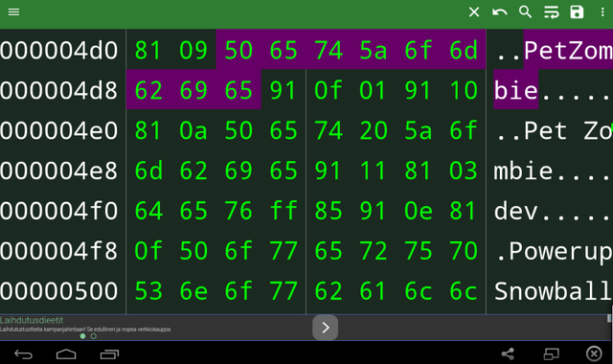
Task: Tap the multi-window icon in navigation bar
Action: coord(552,354)
